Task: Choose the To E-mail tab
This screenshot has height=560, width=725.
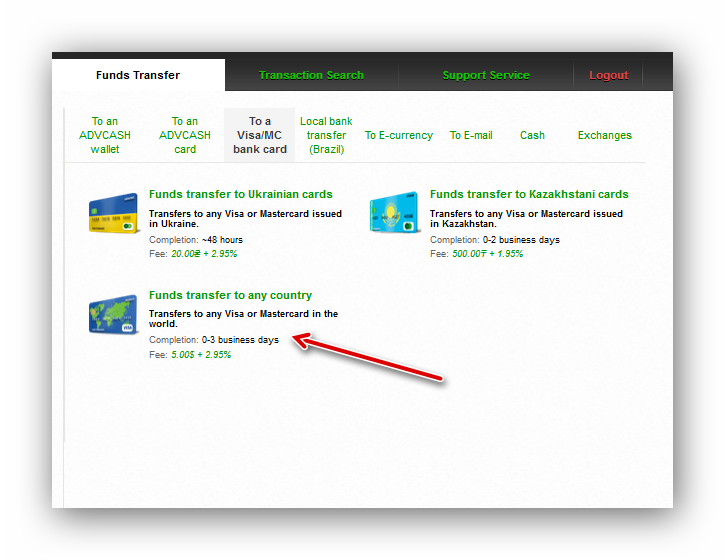Action: click(471, 135)
